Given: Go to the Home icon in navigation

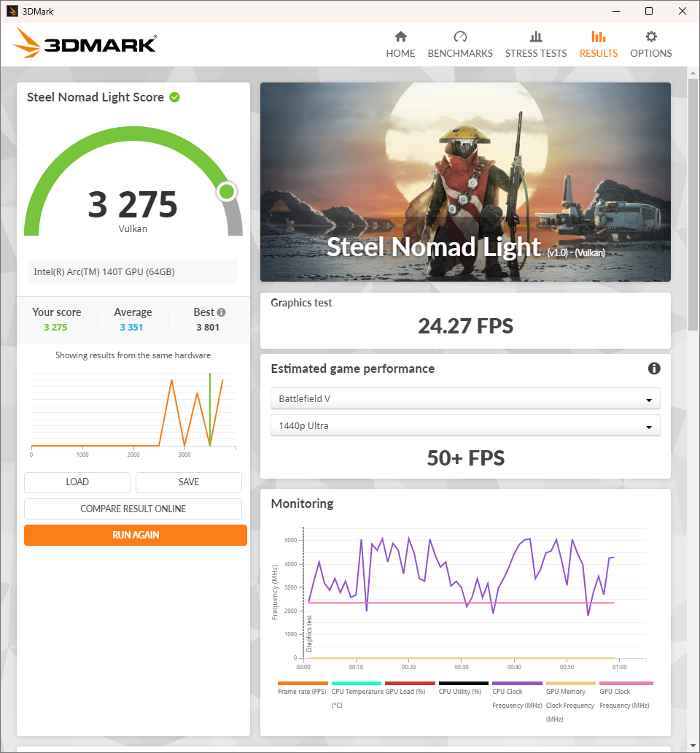Looking at the screenshot, I should point(400,37).
